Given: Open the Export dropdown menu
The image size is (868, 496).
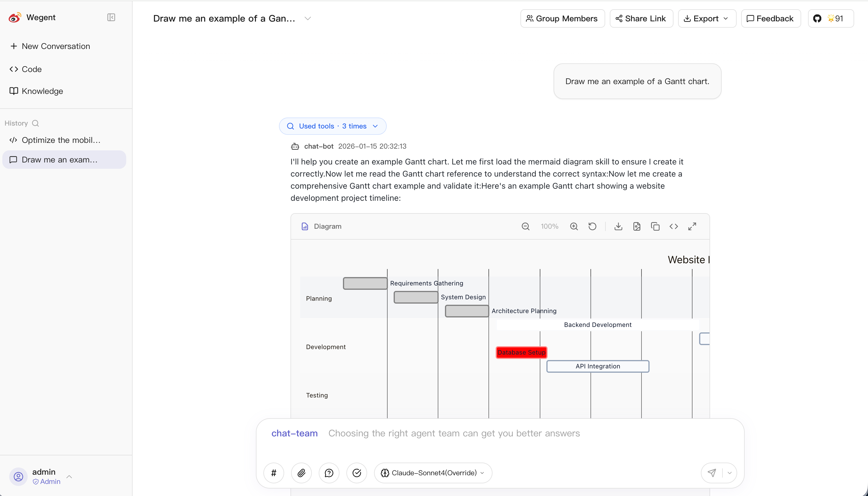Looking at the screenshot, I should tap(707, 18).
